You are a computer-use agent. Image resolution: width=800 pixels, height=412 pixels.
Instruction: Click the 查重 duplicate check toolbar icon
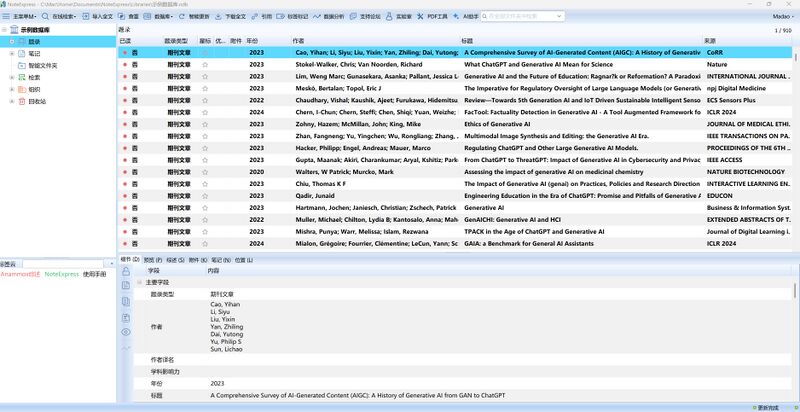click(x=121, y=16)
